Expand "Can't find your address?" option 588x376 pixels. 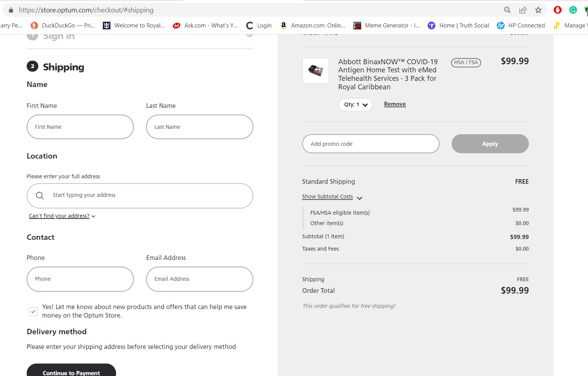pyautogui.click(x=62, y=216)
